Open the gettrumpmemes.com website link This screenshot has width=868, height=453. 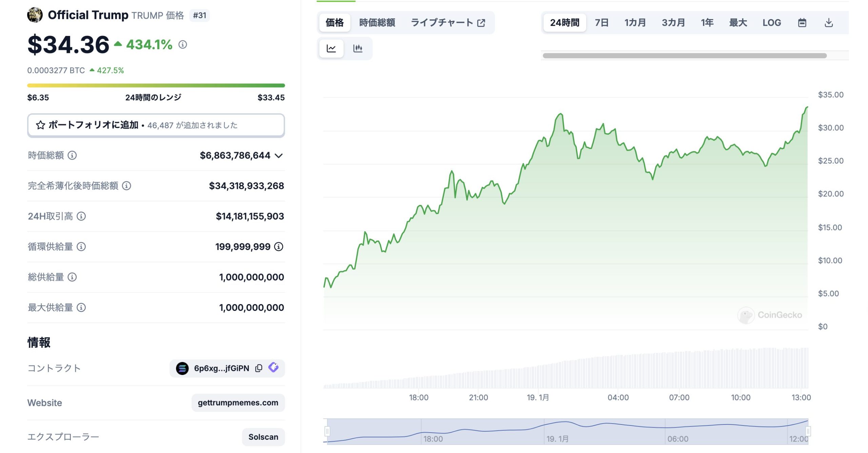click(238, 403)
